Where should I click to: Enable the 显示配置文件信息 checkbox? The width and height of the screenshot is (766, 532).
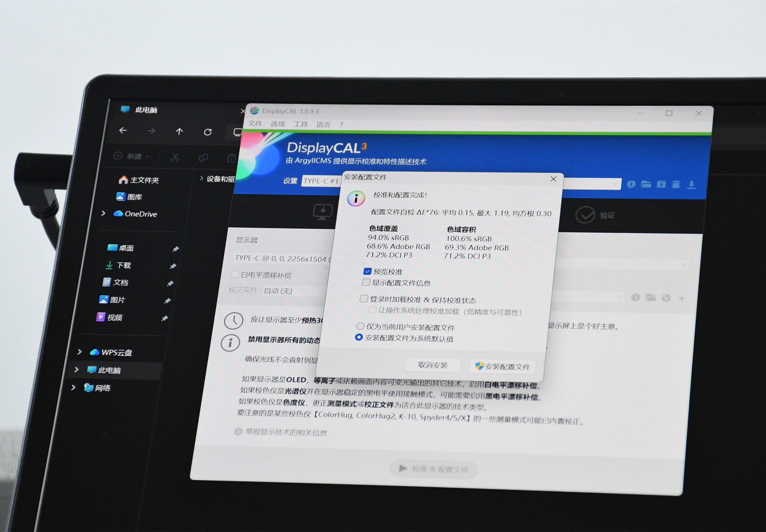click(x=366, y=282)
